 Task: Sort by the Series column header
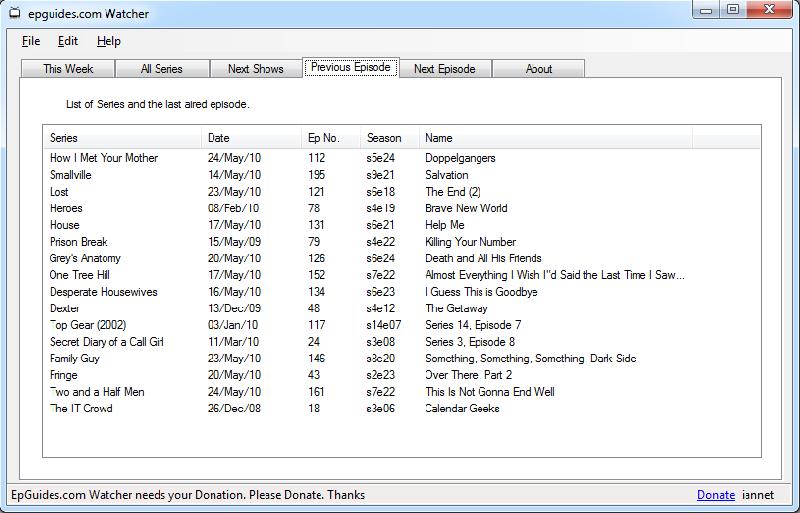(122, 138)
